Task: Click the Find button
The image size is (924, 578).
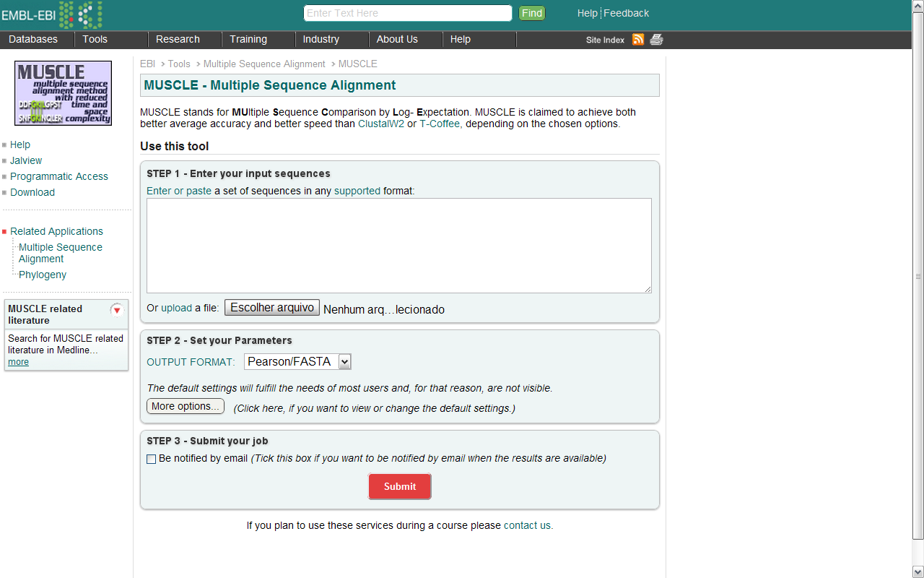Action: point(532,13)
